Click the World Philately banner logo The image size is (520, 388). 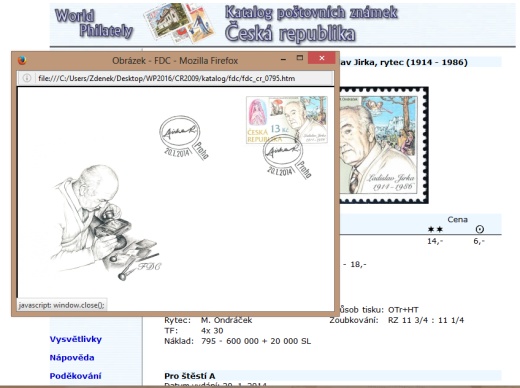(x=94, y=23)
